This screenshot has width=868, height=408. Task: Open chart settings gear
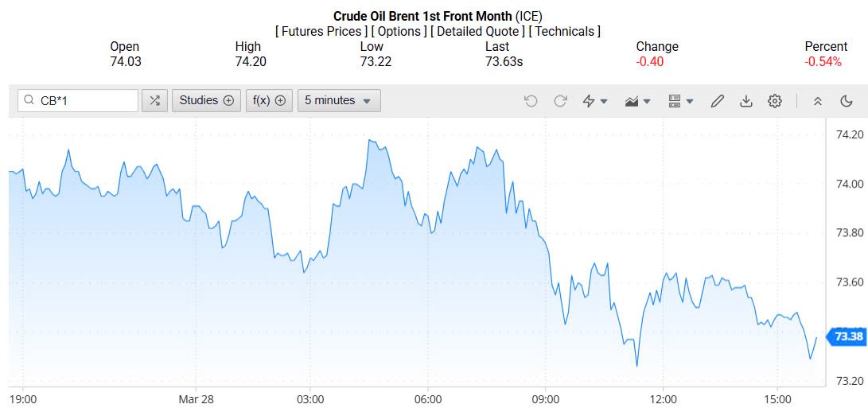[x=775, y=101]
